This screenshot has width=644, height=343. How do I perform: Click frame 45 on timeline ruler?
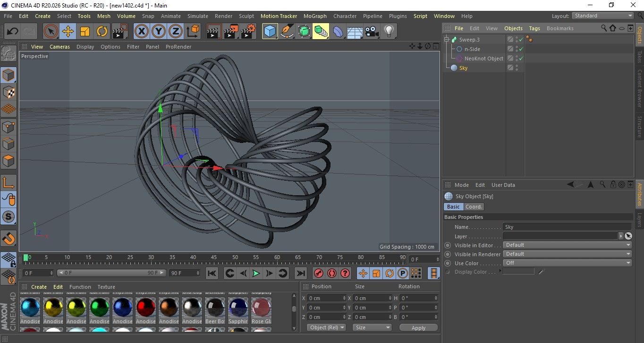point(214,258)
